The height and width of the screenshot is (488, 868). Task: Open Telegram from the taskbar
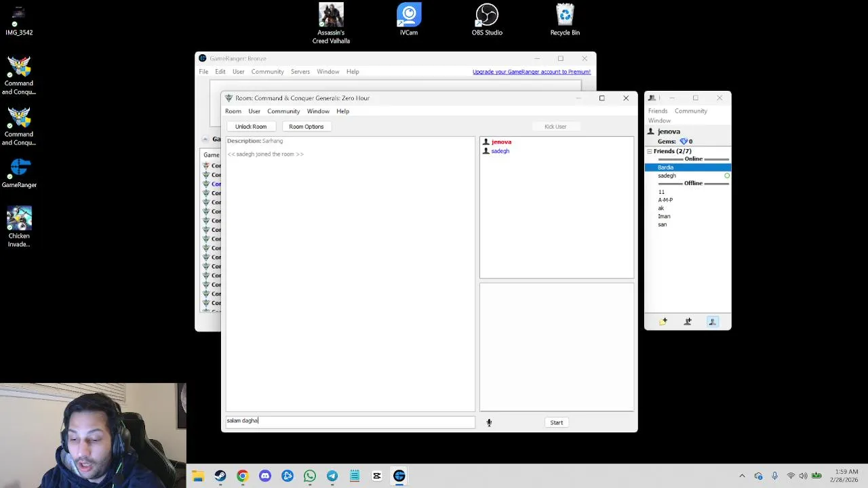click(x=332, y=476)
